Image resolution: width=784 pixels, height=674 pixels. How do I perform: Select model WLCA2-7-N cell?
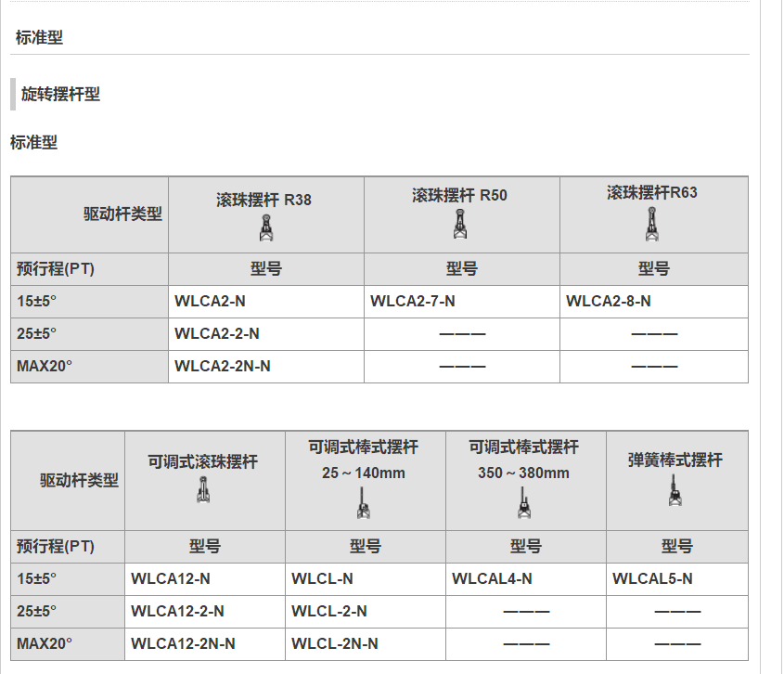pyautogui.click(x=461, y=301)
